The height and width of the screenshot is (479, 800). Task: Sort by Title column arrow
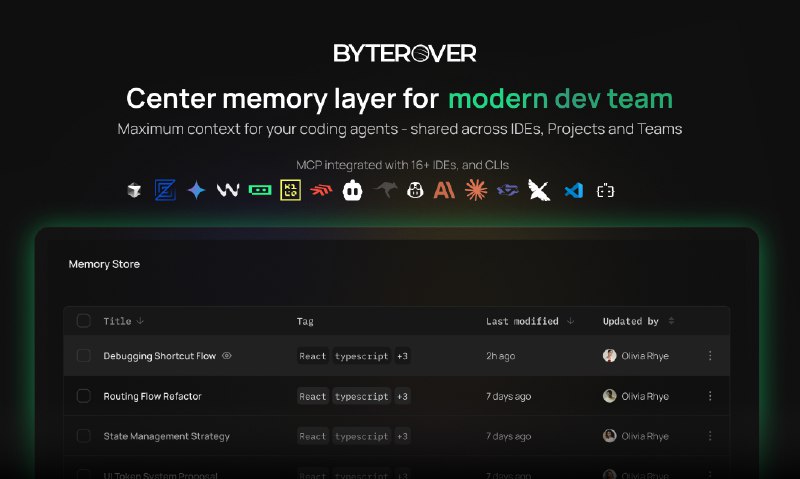pos(140,321)
